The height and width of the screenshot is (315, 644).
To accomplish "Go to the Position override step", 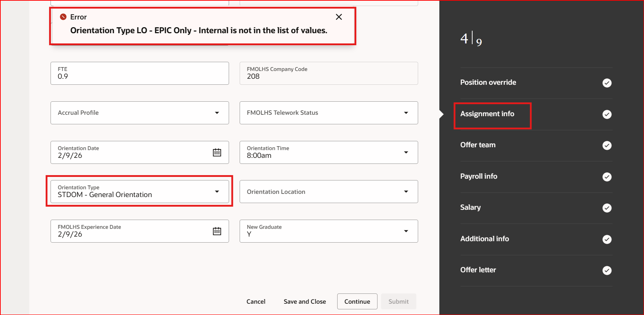I will pyautogui.click(x=488, y=82).
